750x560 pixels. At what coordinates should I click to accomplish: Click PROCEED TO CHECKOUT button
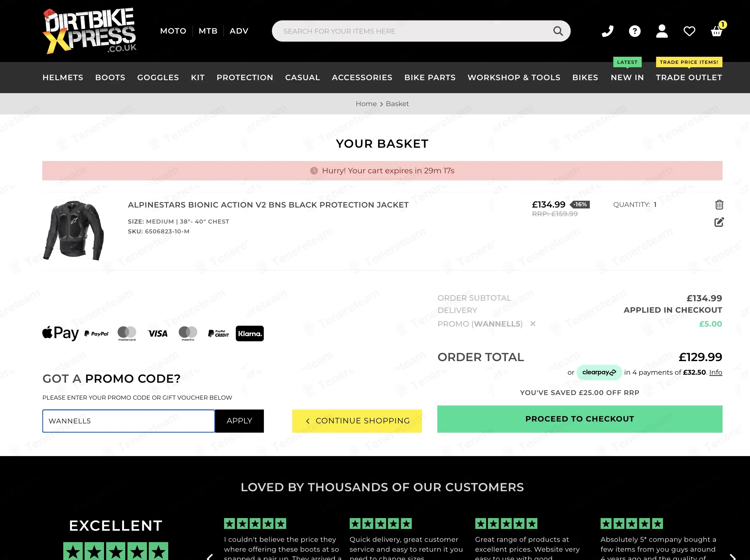pos(579,419)
